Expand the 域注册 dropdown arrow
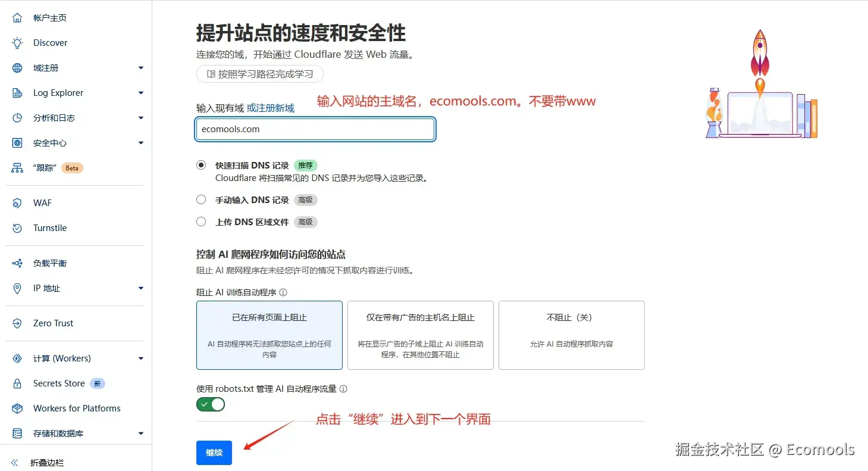This screenshot has width=868, height=471. tap(141, 68)
